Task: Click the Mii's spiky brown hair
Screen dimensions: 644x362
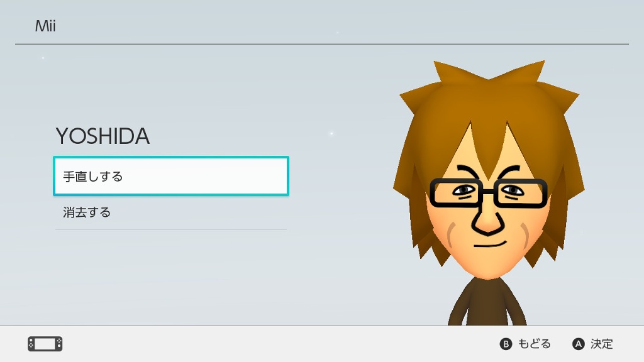Action: click(x=489, y=107)
